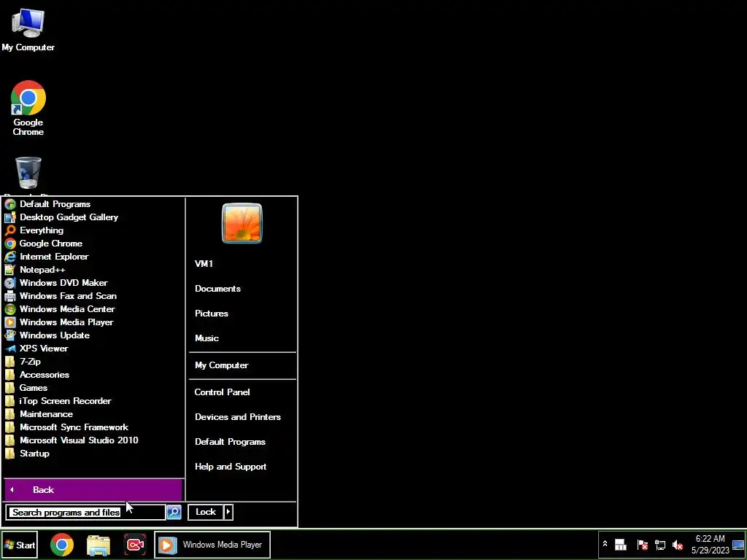This screenshot has height=560, width=747.
Task: Lock the computer with the Lock button
Action: (x=205, y=512)
